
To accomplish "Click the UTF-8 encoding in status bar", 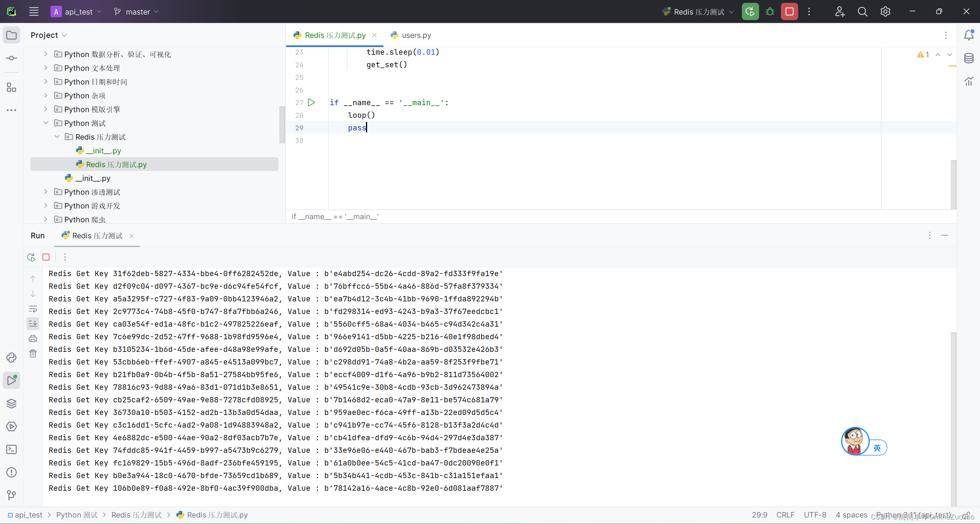I will (x=815, y=515).
